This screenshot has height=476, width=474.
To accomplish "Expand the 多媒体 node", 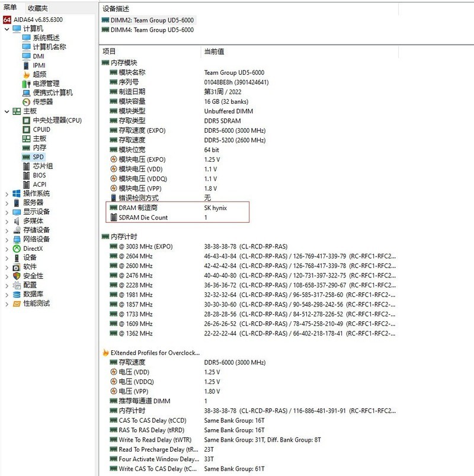I will [7, 221].
